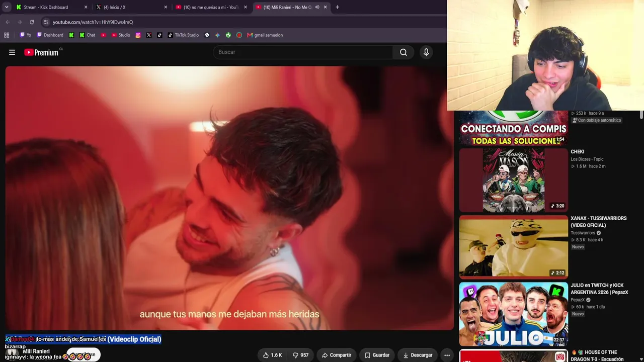Viewport: 644px width, 362px height.
Task: Open the YouTube Studio bookmark
Action: point(121,35)
